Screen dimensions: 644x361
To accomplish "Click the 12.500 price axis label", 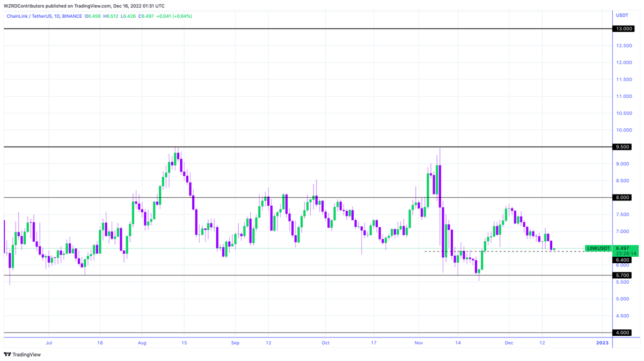I will (624, 46).
